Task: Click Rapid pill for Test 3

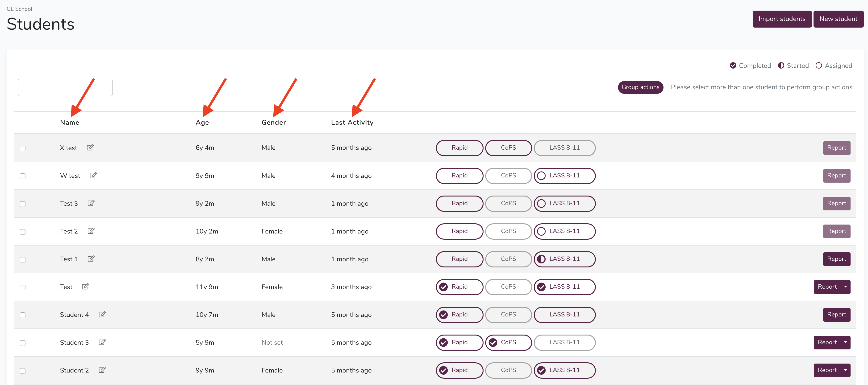Action: point(459,203)
